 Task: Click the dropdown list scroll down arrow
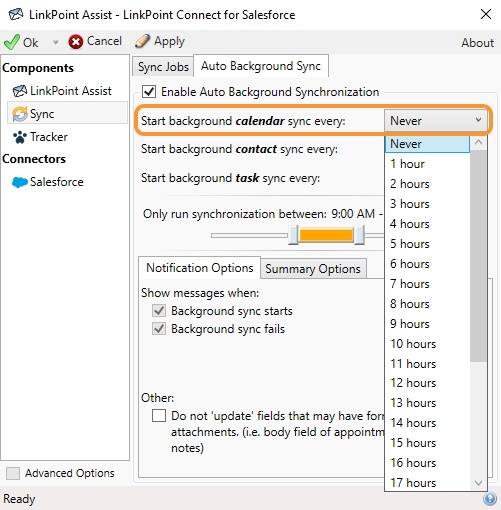pos(478,483)
